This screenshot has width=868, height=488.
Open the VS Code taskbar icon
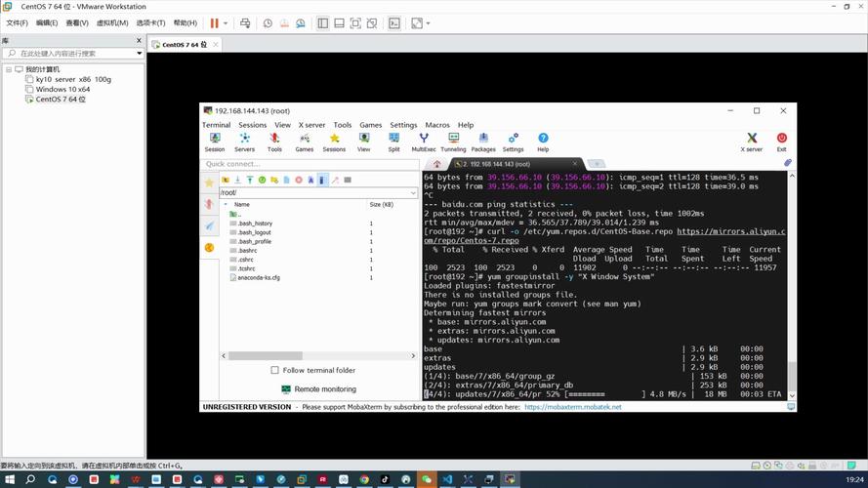coord(447,479)
